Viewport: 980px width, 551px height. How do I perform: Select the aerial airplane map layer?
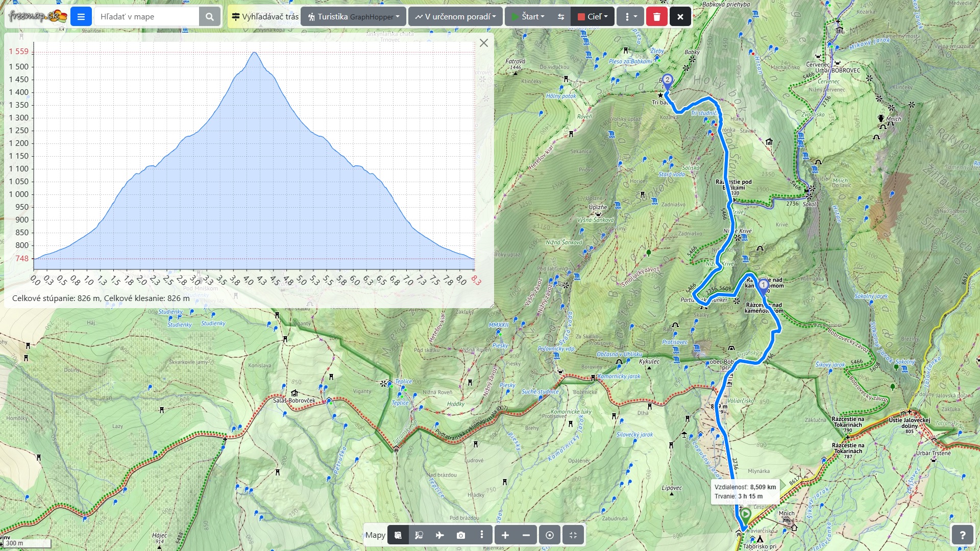(x=439, y=535)
